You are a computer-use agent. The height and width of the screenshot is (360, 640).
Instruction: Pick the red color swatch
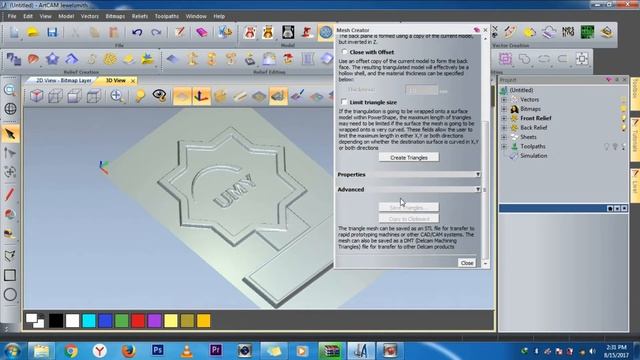(x=138, y=321)
